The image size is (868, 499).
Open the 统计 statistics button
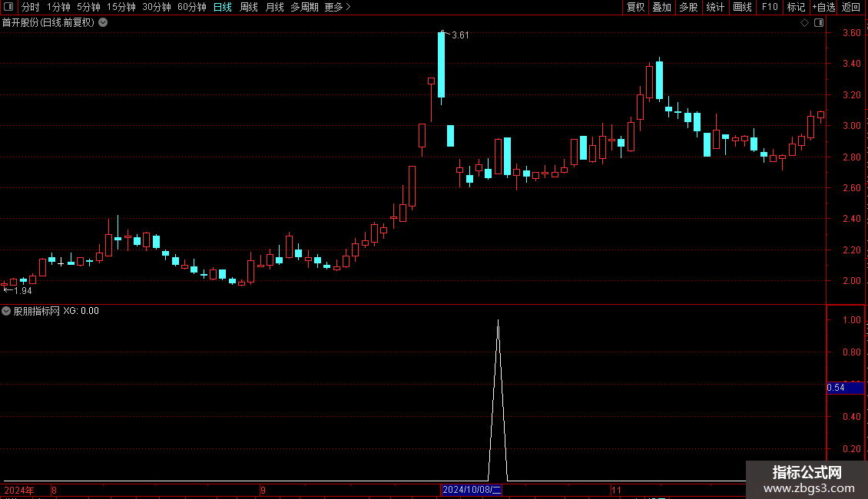coord(715,7)
